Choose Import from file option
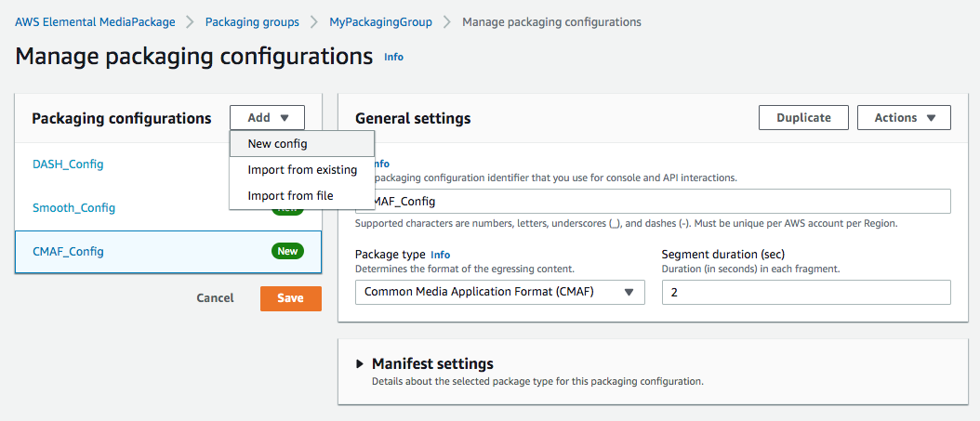Image resolution: width=980 pixels, height=421 pixels. point(302,195)
